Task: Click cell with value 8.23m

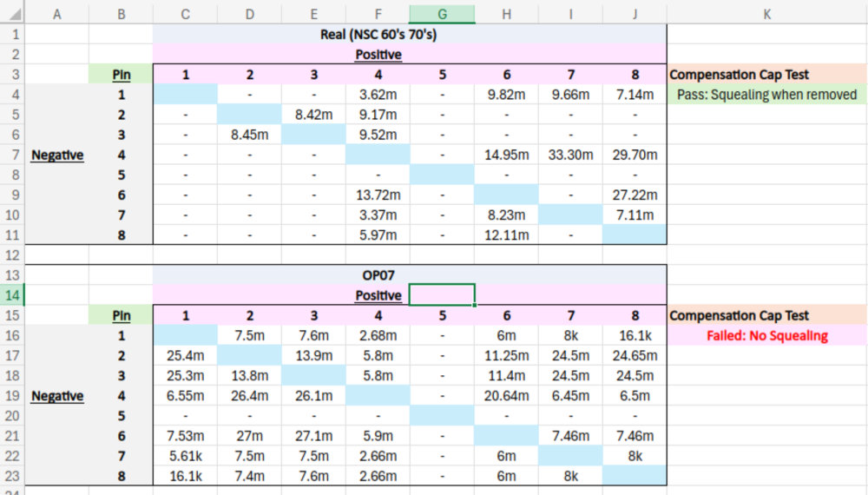Action: point(507,214)
